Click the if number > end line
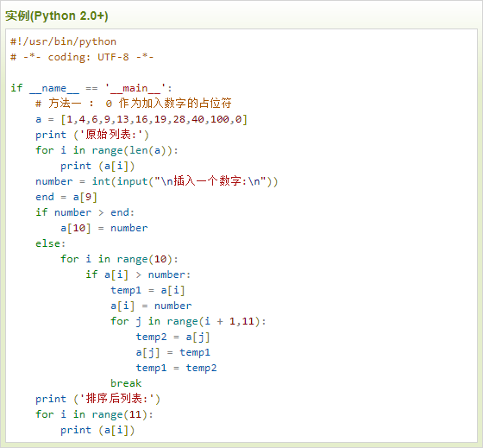Screen dimensions: 483x448 click(85, 212)
